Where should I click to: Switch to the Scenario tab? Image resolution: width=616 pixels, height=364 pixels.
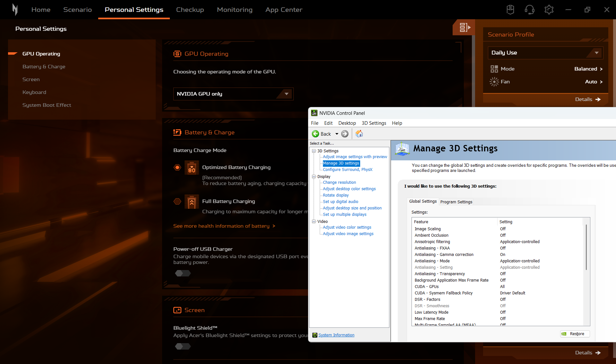click(x=77, y=10)
